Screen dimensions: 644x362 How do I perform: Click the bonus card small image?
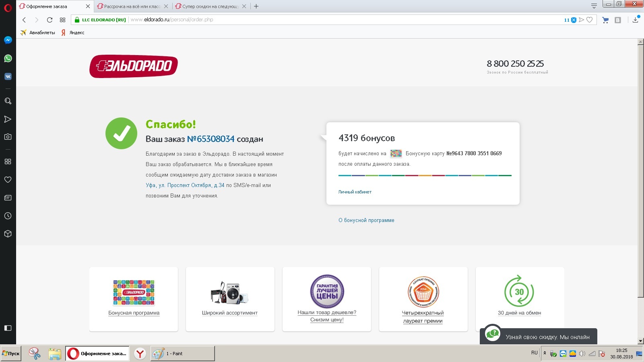tap(396, 153)
